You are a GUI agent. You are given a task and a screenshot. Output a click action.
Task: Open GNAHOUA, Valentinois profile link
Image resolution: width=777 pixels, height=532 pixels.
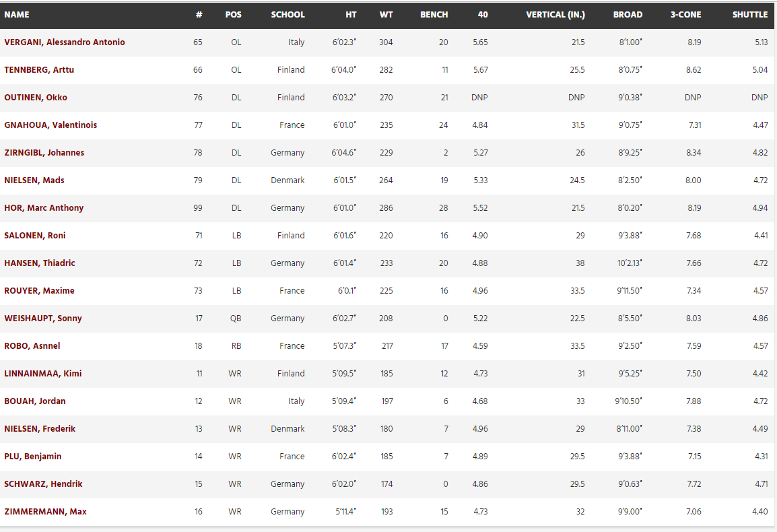point(50,125)
